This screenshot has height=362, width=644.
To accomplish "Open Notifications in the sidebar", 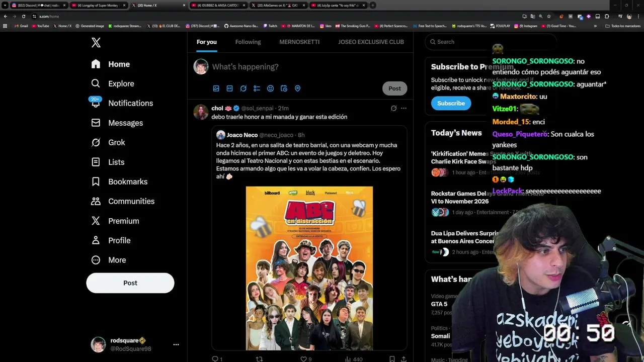I will click(x=122, y=103).
